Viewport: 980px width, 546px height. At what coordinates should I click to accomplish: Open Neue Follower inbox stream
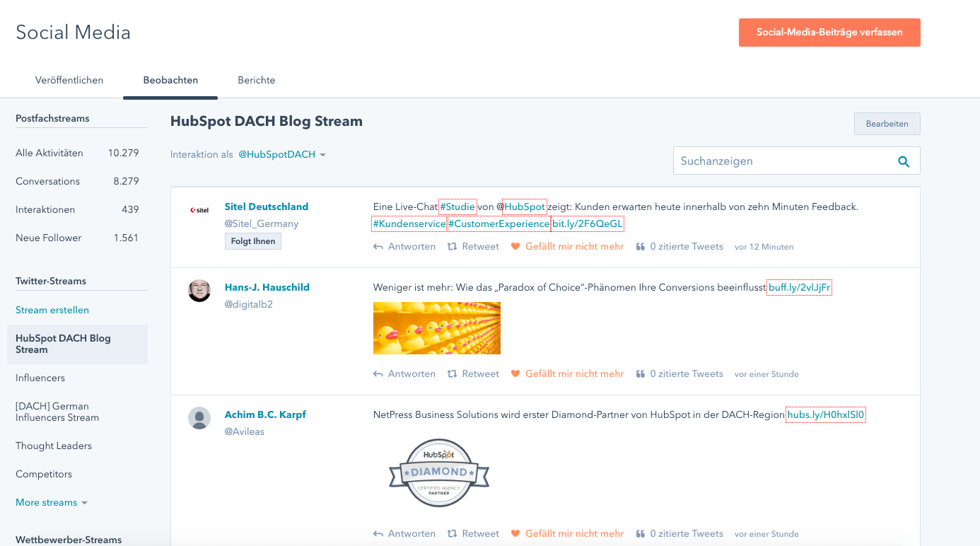77,238
